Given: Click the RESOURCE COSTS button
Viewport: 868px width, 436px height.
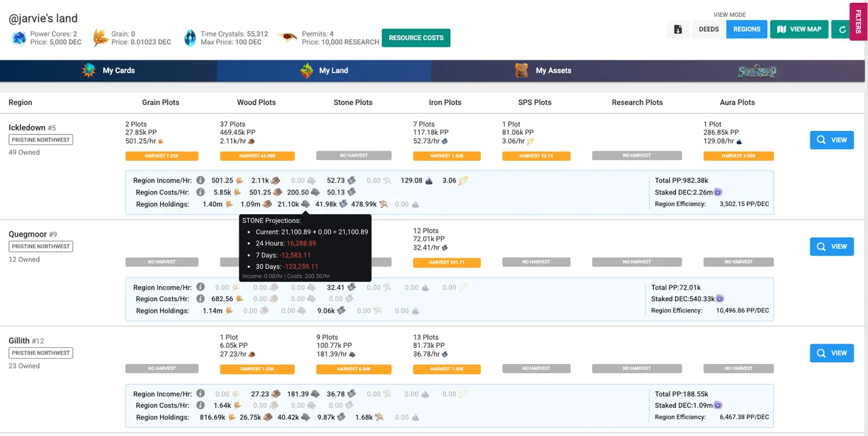Looking at the screenshot, I should tap(416, 38).
